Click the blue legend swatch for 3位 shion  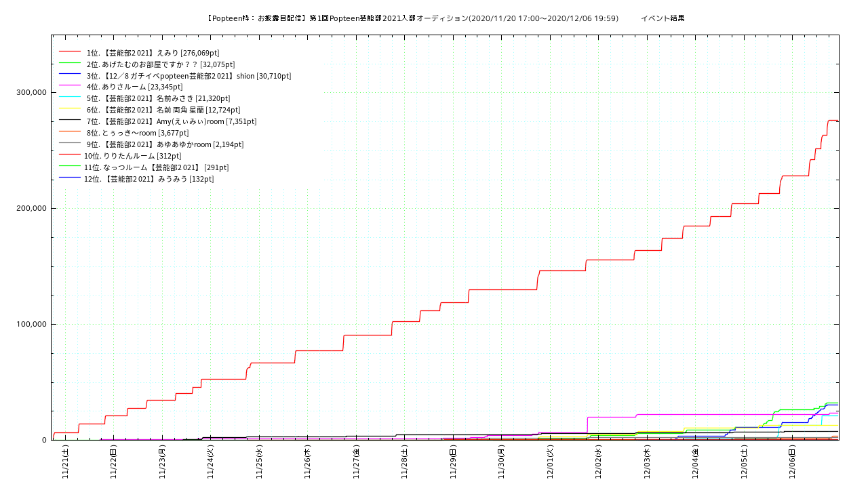(70, 75)
